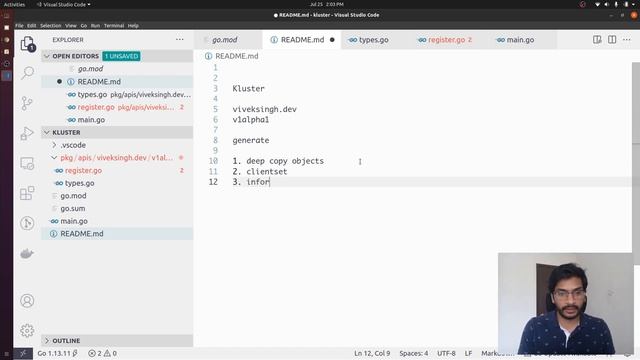Click the README.md breadcrumb

[x=232, y=56]
